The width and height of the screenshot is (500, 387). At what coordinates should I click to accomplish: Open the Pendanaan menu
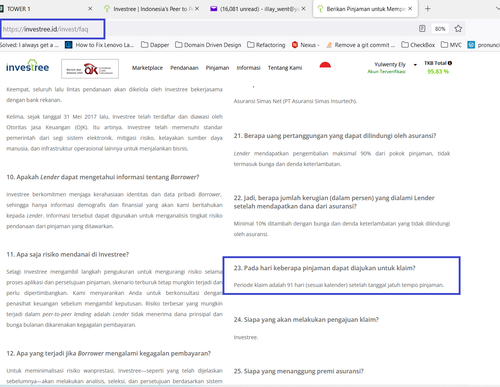[184, 68]
